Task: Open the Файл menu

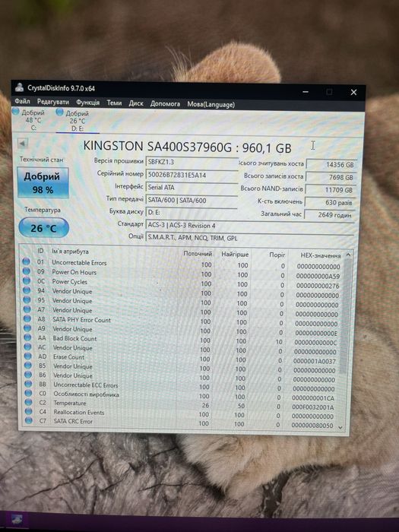Action: pos(22,101)
